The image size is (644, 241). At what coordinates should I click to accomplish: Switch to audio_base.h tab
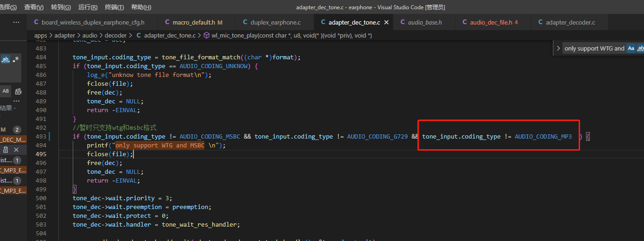424,22
